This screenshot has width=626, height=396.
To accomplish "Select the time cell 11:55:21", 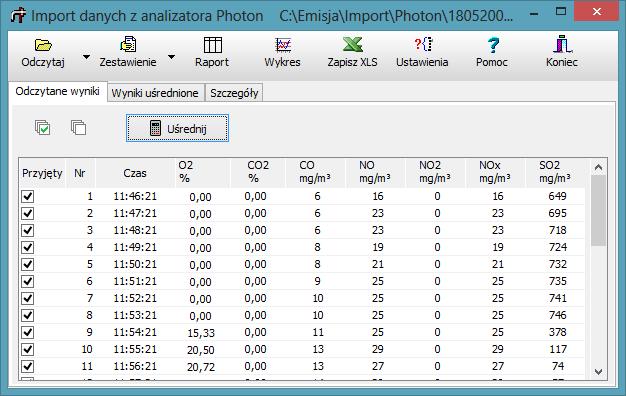I will [135, 349].
